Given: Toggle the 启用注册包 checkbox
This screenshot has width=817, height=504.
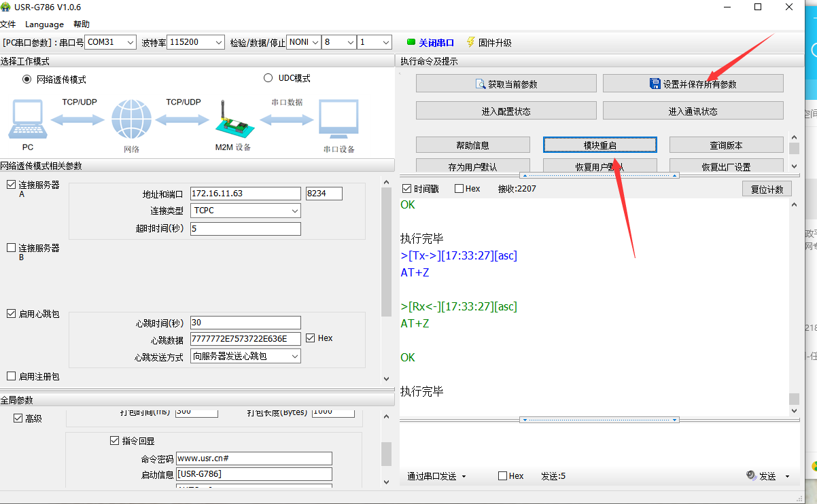Looking at the screenshot, I should [x=11, y=376].
